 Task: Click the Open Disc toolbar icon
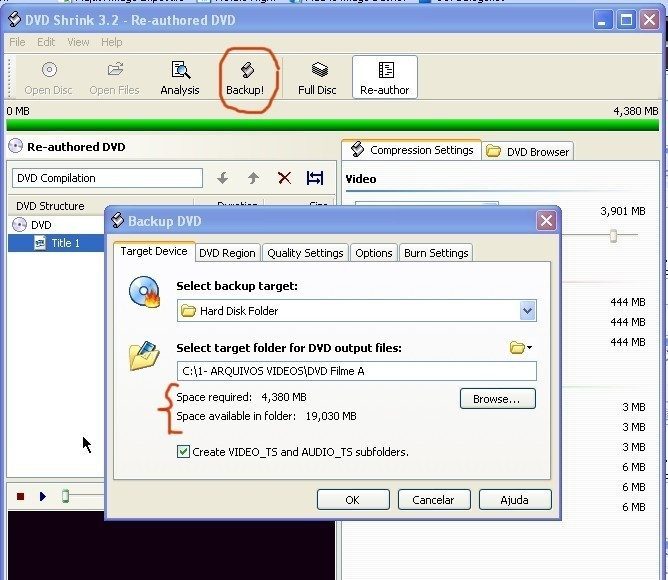tap(49, 78)
